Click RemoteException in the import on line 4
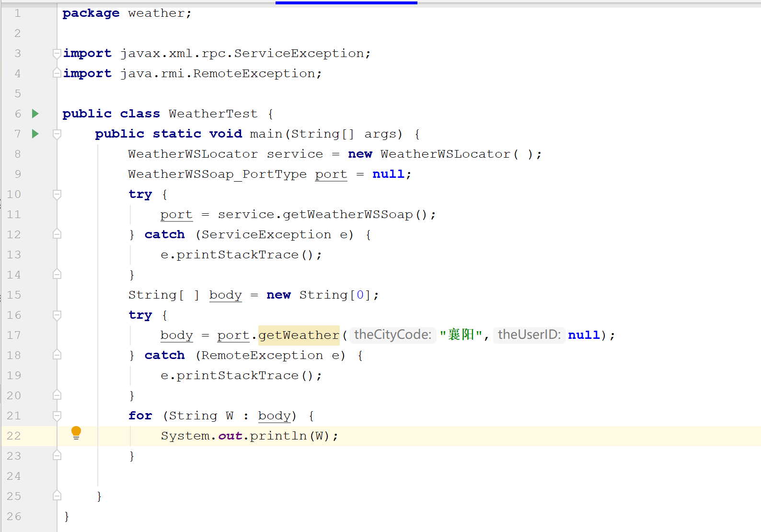761x532 pixels. (x=254, y=73)
